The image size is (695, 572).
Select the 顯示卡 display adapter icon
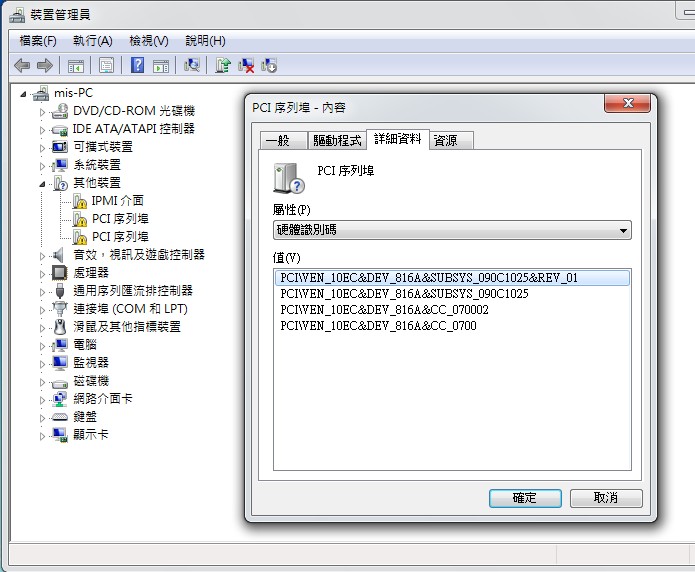pyautogui.click(x=60, y=435)
